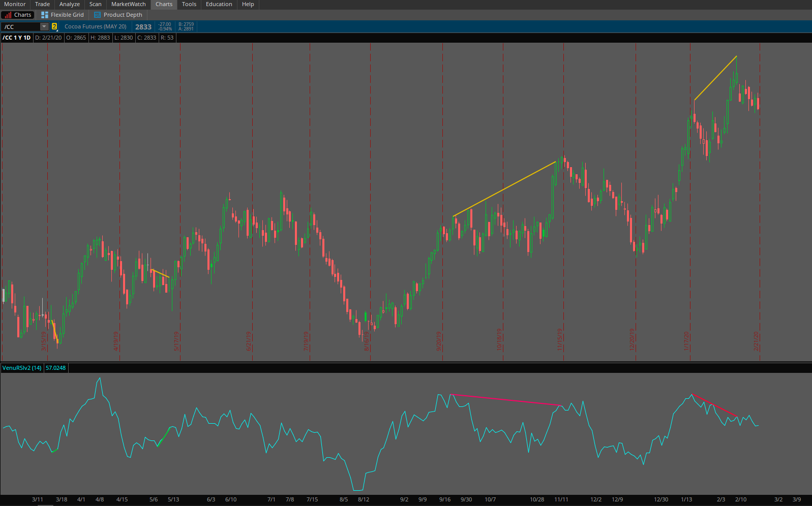Open the Tools tab
The height and width of the screenshot is (506, 812).
(x=189, y=4)
